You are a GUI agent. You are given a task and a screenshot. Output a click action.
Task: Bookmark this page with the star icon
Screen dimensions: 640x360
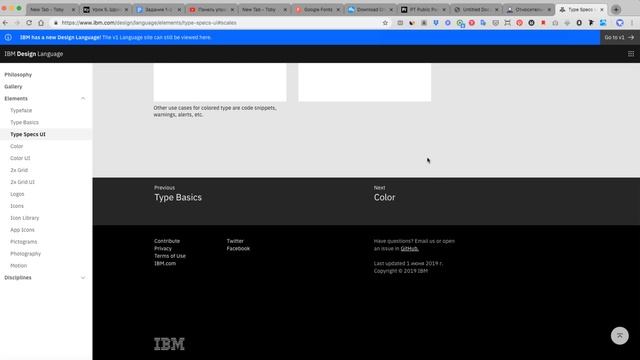pos(385,23)
